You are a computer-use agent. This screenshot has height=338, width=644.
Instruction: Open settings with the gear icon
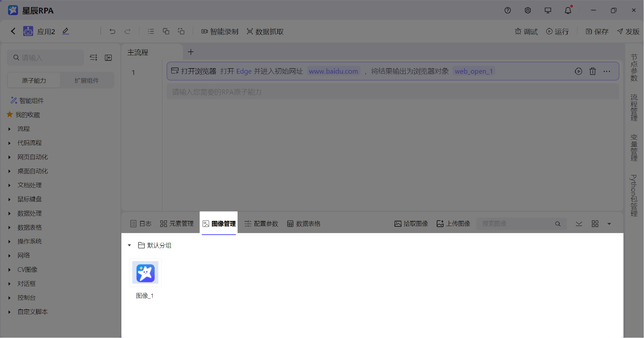527,10
